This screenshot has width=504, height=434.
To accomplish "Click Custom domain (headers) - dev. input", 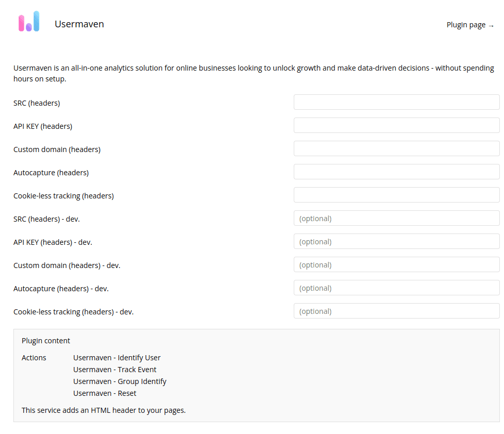I will click(396, 264).
